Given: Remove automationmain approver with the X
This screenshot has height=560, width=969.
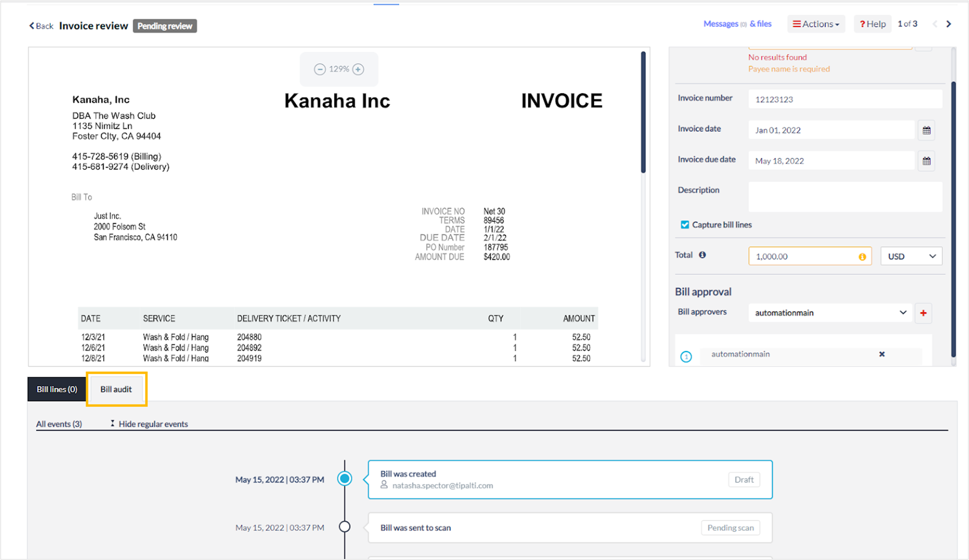Looking at the screenshot, I should pos(882,354).
